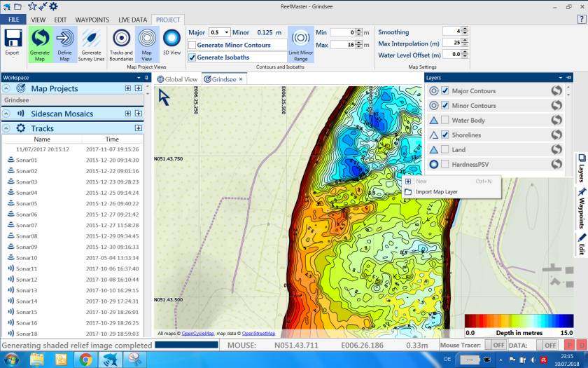The width and height of the screenshot is (588, 368).
Task: Collapse the Sidescan Mosaics section
Action: pos(6,114)
